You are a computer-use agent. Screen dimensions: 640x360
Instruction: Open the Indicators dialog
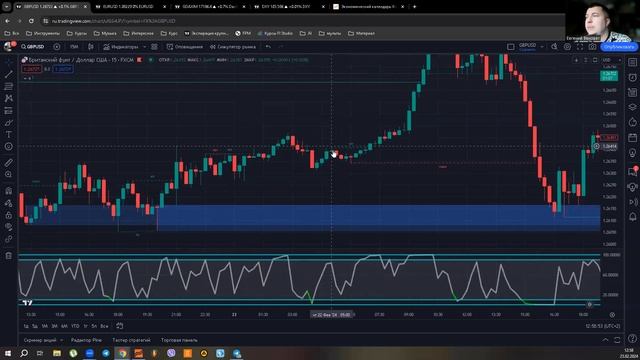click(121, 47)
